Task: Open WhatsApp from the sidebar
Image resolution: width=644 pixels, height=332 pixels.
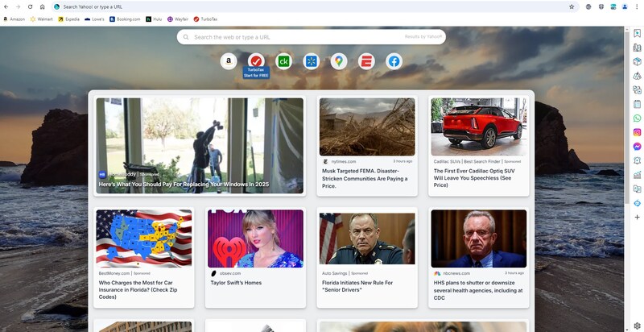Action: [x=637, y=118]
